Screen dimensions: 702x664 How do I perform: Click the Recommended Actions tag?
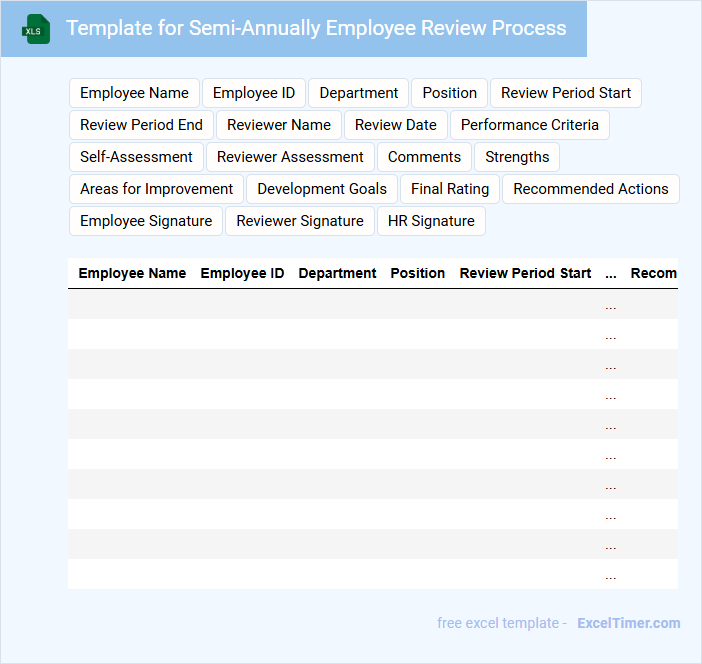(591, 189)
